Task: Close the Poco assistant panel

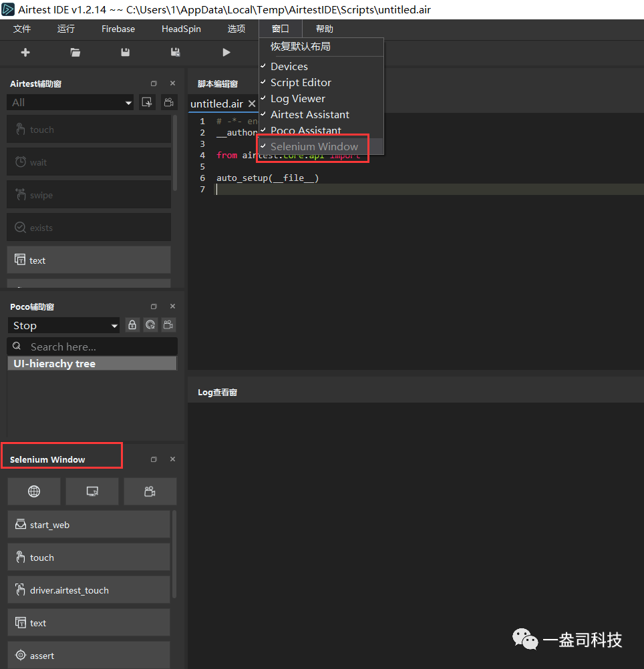Action: (x=172, y=306)
